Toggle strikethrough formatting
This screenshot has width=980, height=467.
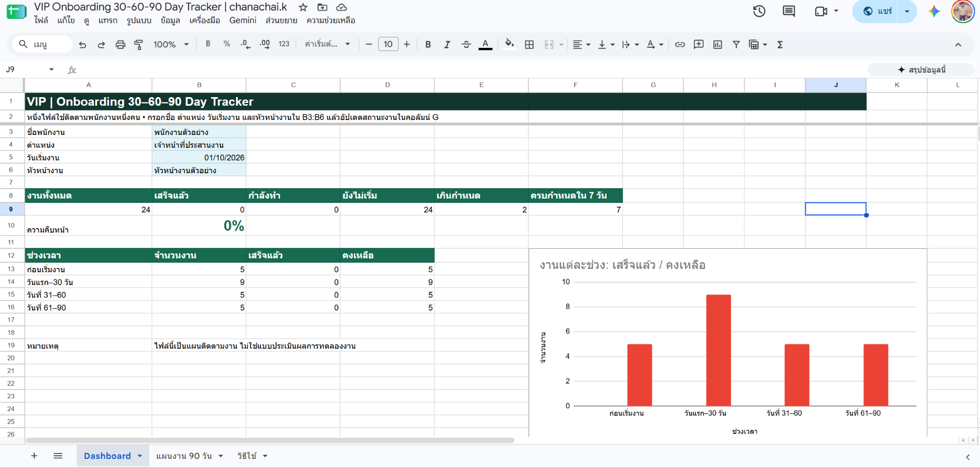(466, 44)
